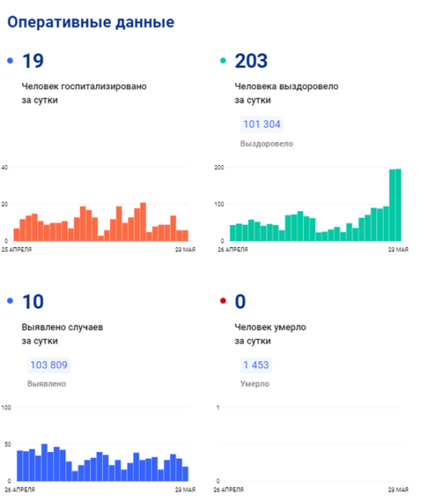This screenshot has height=504, width=421.
Task: Click the last blue bar in cases chart
Action: pos(185,474)
